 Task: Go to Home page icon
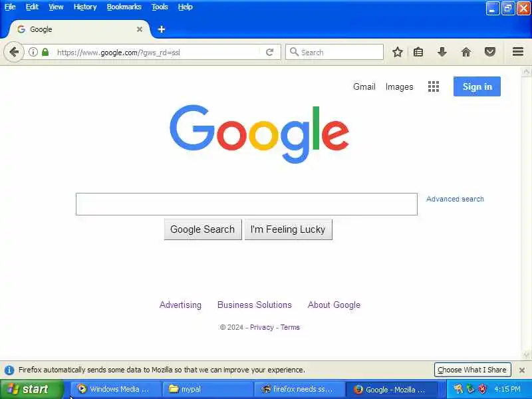click(x=466, y=52)
